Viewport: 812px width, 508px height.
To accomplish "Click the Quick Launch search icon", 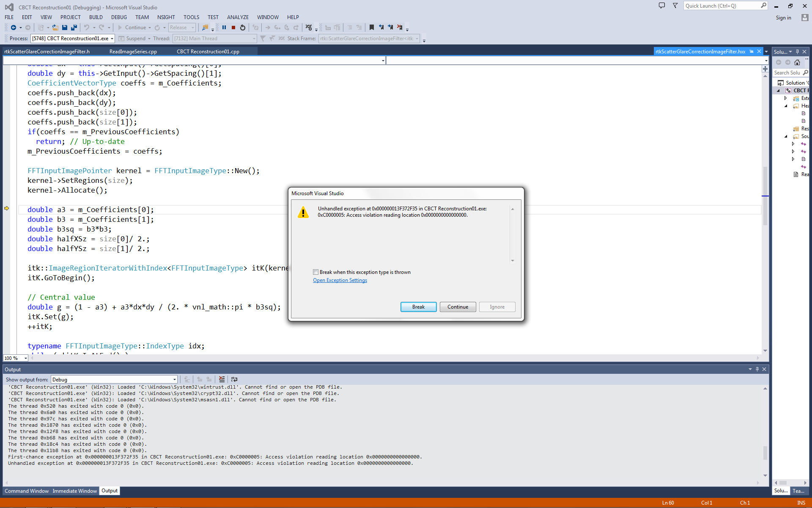I will point(763,6).
